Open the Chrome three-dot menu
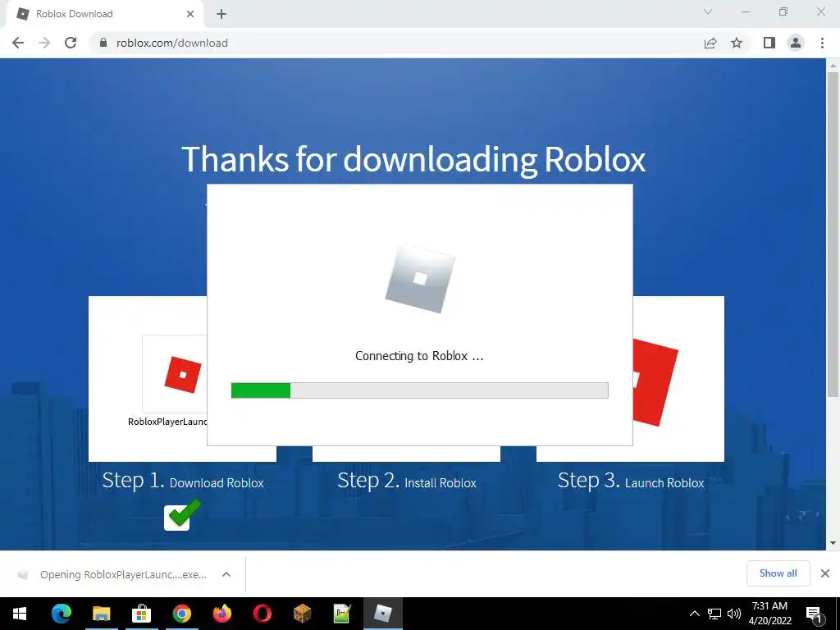 pos(822,43)
